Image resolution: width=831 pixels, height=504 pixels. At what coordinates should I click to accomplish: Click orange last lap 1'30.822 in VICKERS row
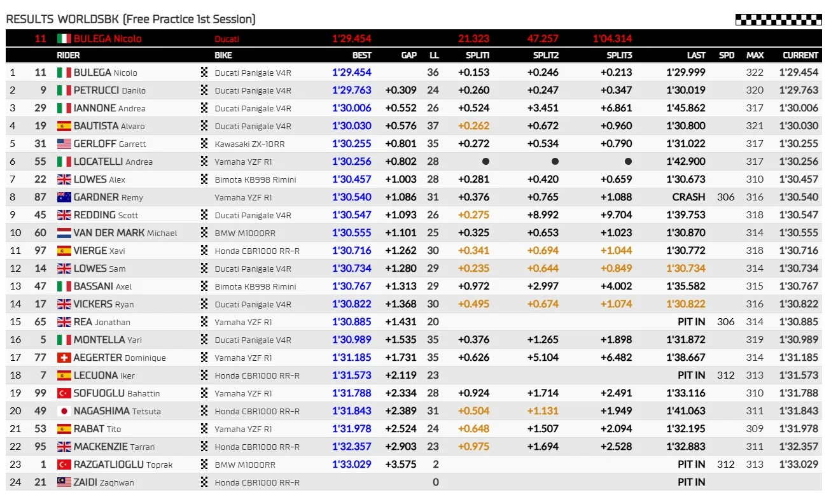coord(686,304)
